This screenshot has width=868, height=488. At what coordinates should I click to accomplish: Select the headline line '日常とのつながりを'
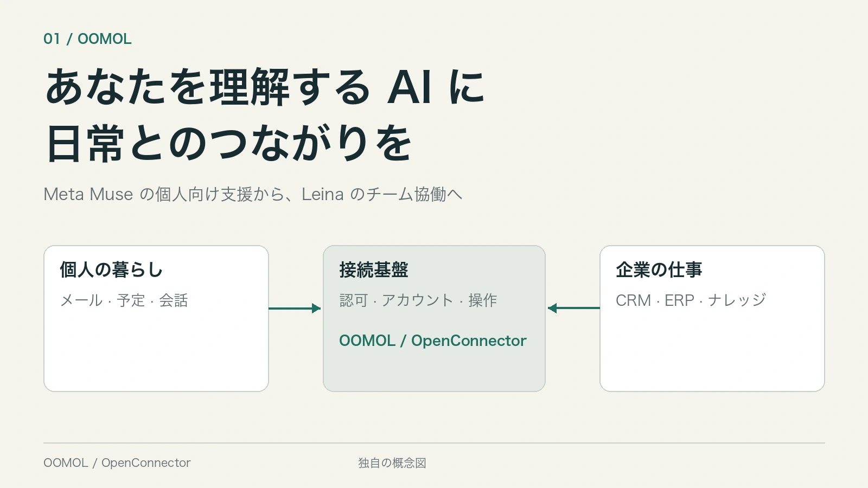pyautogui.click(x=228, y=143)
